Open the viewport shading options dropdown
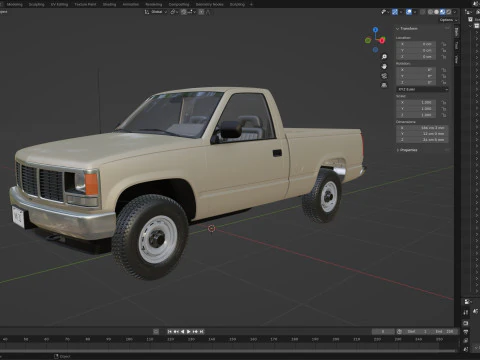Viewport: 480px width, 360px height. tap(455, 12)
